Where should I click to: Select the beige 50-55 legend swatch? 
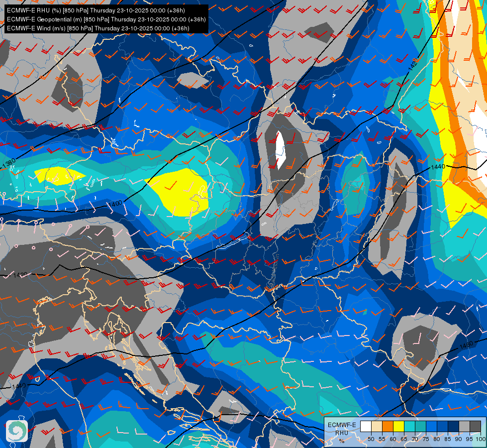coord(377,426)
